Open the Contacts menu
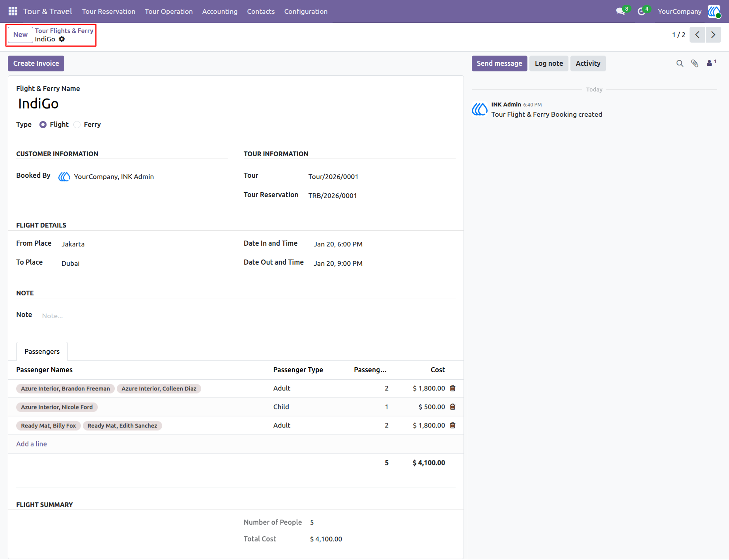 tap(261, 11)
